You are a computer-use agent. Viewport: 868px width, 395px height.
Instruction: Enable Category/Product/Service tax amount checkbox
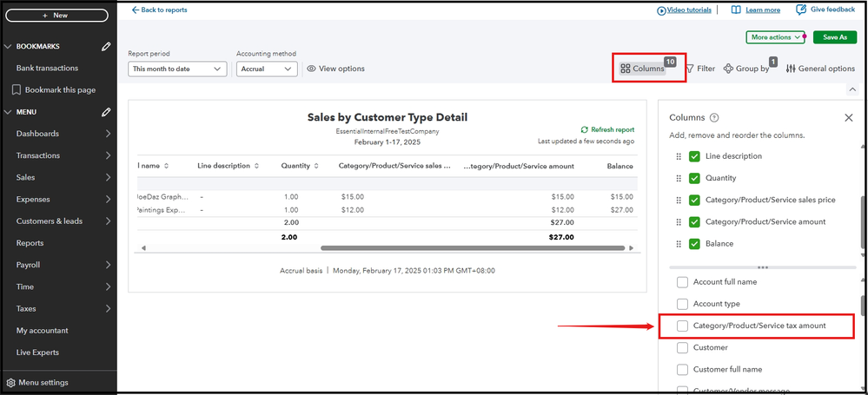click(683, 326)
